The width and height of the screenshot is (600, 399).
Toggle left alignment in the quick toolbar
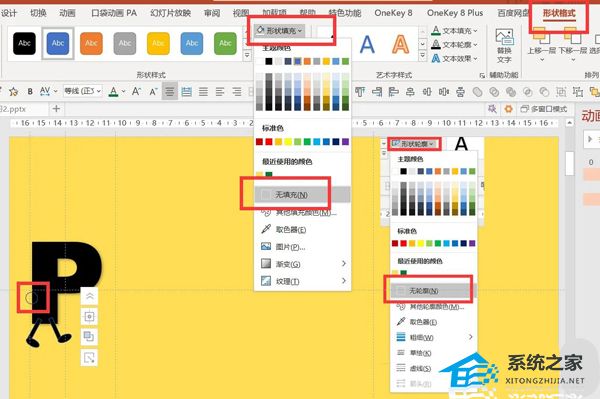coord(220,91)
